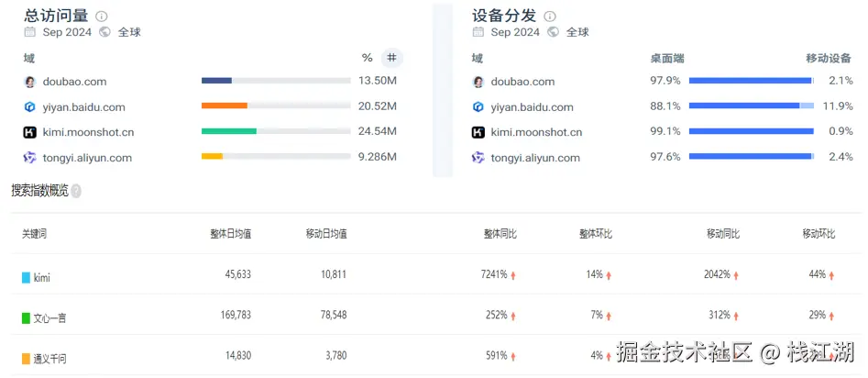
Task: Switch to percent view with % toggle
Action: point(367,58)
